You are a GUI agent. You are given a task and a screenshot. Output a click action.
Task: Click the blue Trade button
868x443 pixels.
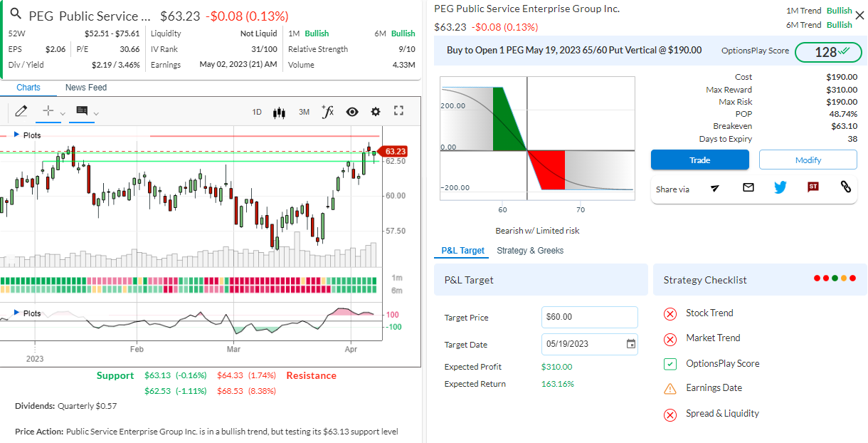tap(700, 160)
